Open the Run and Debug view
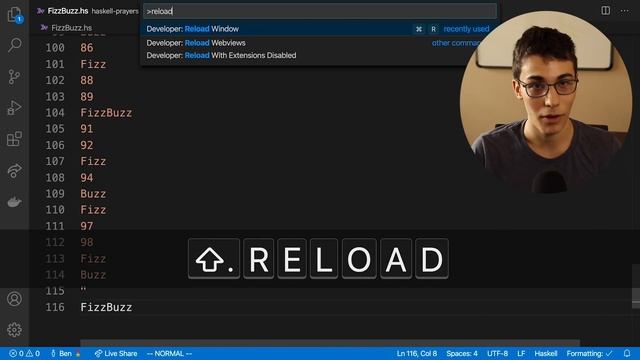640x360 pixels. tap(14, 108)
